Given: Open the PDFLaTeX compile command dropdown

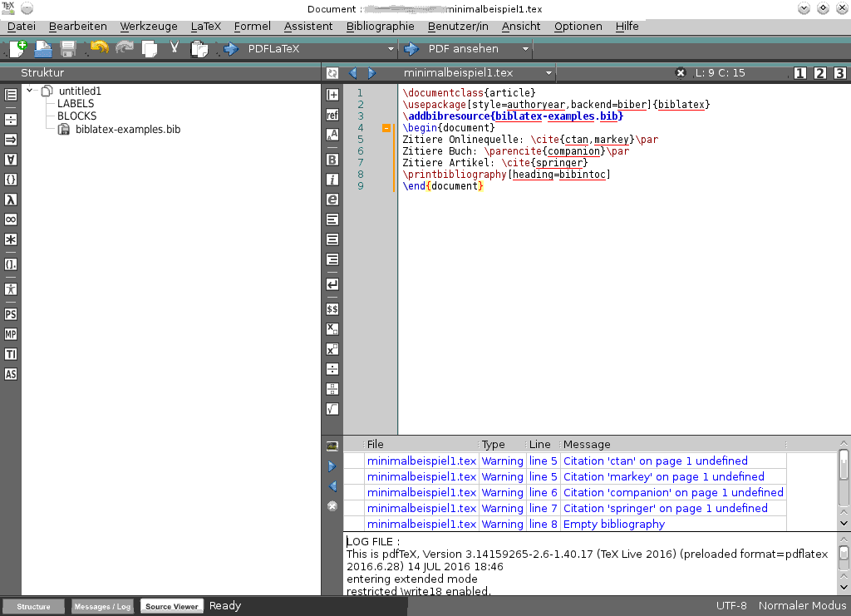Looking at the screenshot, I should (x=391, y=49).
